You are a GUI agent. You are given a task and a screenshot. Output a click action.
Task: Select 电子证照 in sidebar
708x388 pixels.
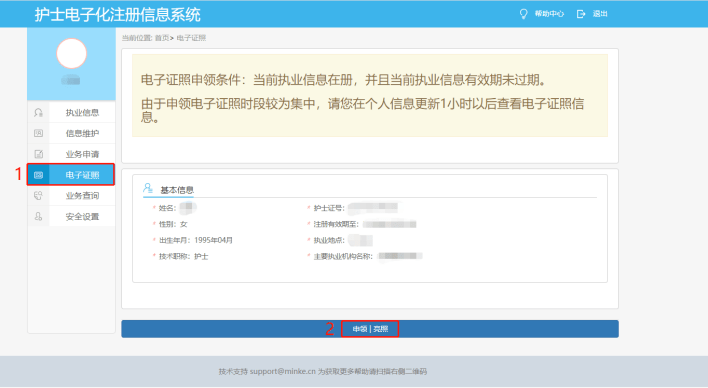click(x=71, y=175)
